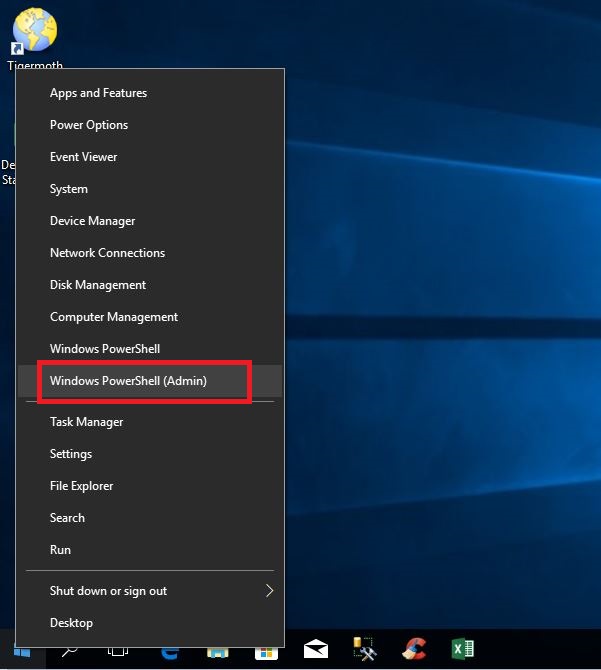This screenshot has width=601, height=670.
Task: Launch non-admin Windows PowerShell
Action: [150, 349]
